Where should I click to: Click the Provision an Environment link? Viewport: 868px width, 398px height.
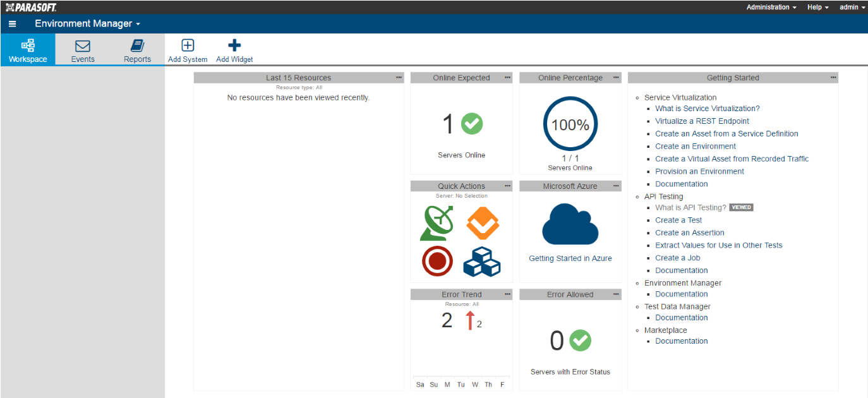click(x=700, y=172)
